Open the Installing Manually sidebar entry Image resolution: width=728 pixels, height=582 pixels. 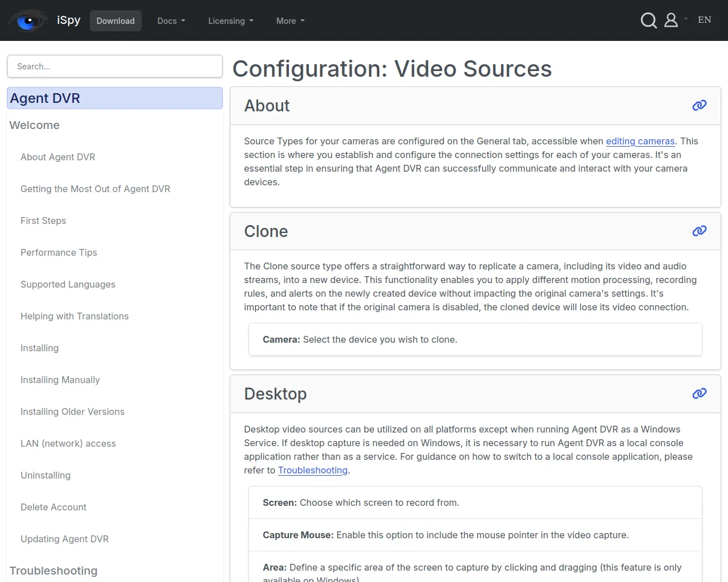60,380
